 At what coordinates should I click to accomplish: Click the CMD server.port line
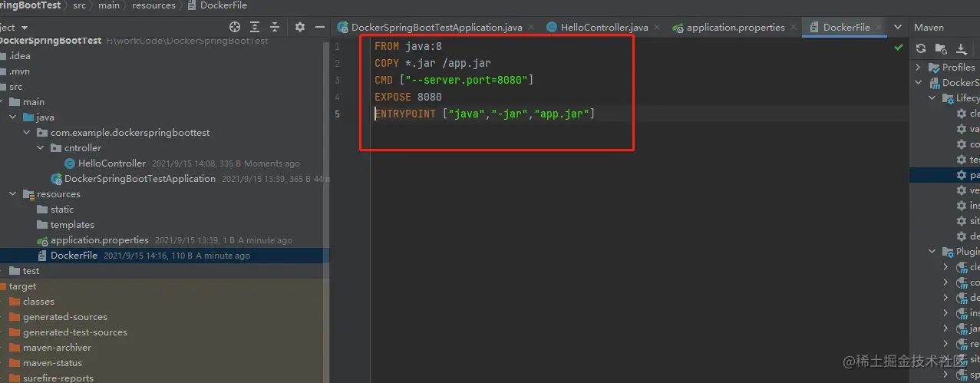(454, 80)
